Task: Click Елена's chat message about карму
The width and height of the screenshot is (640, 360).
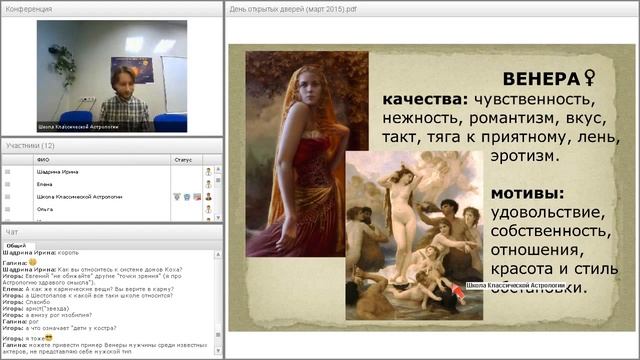Action: click(x=88, y=289)
